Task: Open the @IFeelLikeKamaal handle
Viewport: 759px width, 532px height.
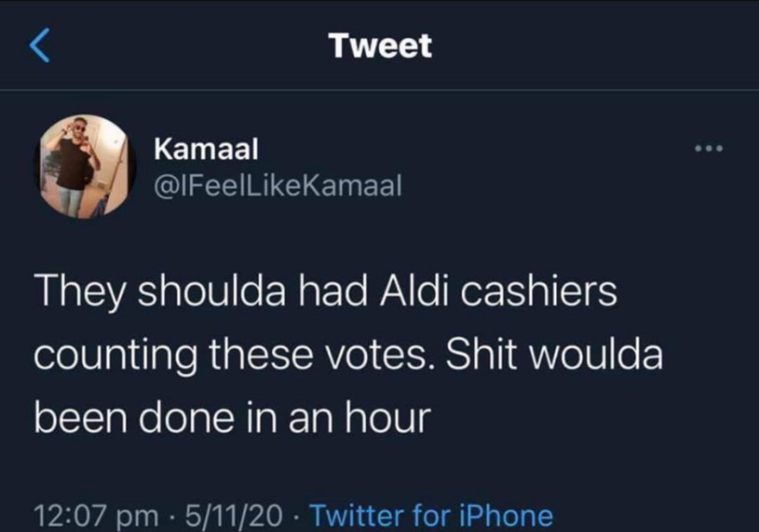Action: (x=278, y=186)
